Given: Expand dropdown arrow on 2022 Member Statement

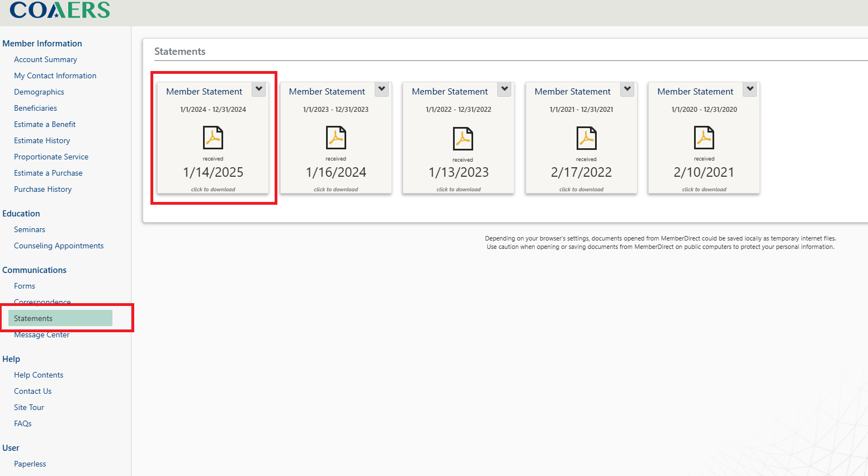Looking at the screenshot, I should point(504,89).
